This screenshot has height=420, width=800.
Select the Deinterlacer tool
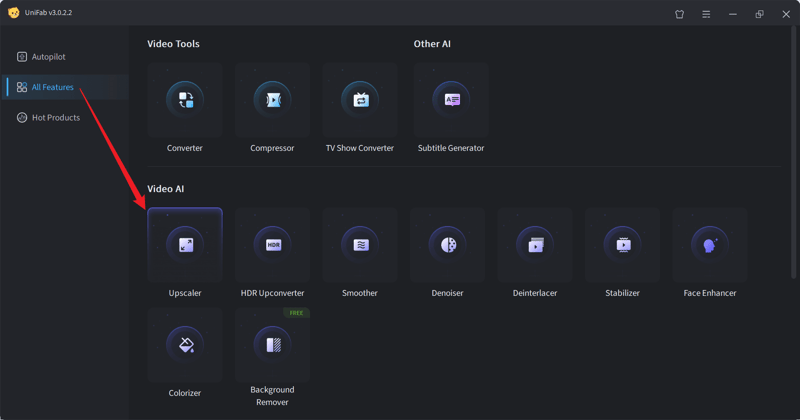coord(535,245)
